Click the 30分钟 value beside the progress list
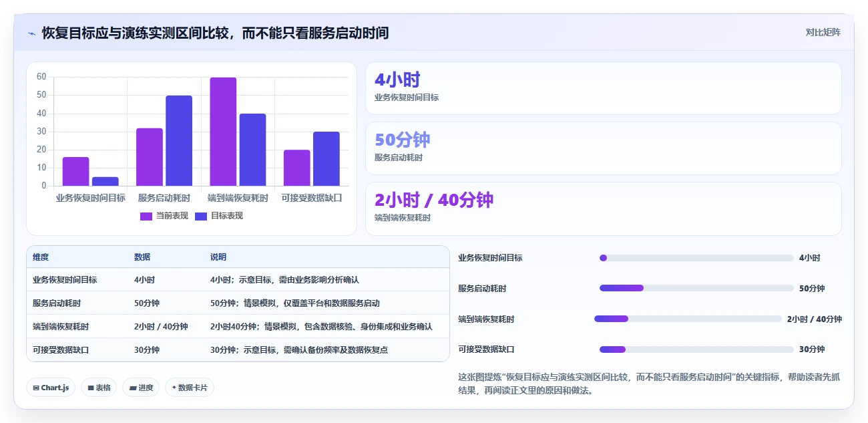 pyautogui.click(x=812, y=349)
